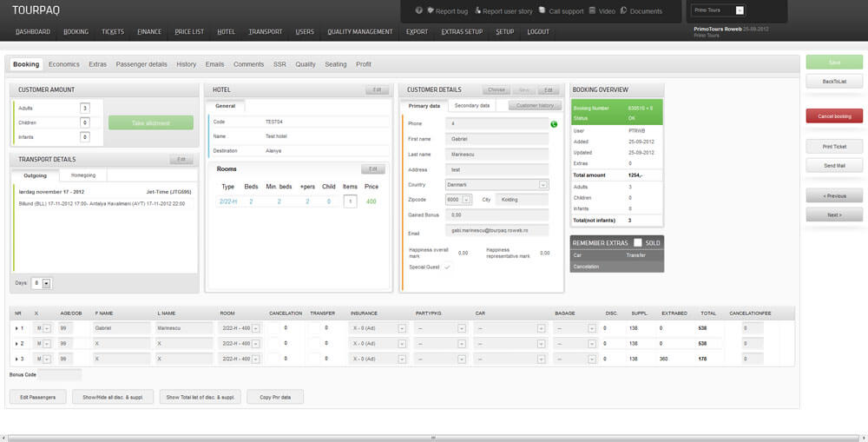Open the Finance menu
The image size is (868, 442).
coord(149,31)
